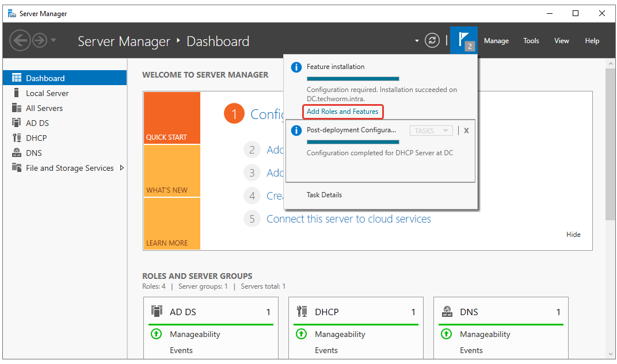Open navigation history dropdown arrow
The height and width of the screenshot is (364, 617).
(x=54, y=40)
